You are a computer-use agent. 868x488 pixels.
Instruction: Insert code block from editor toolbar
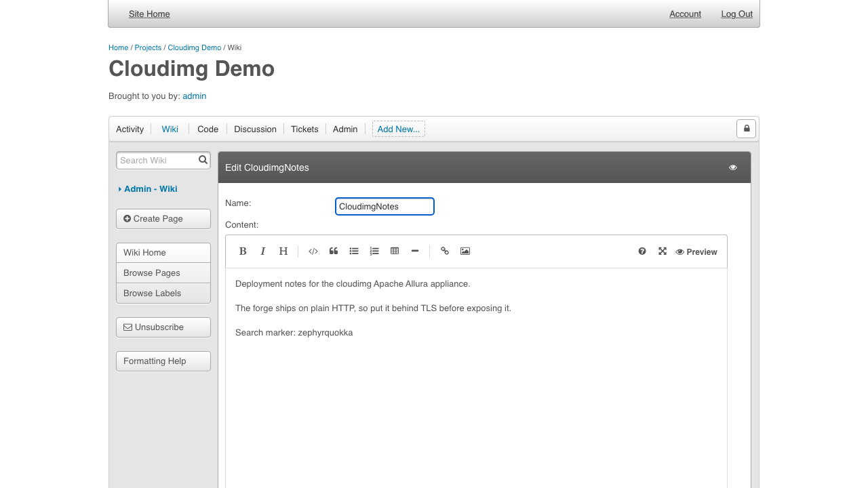[x=313, y=251]
